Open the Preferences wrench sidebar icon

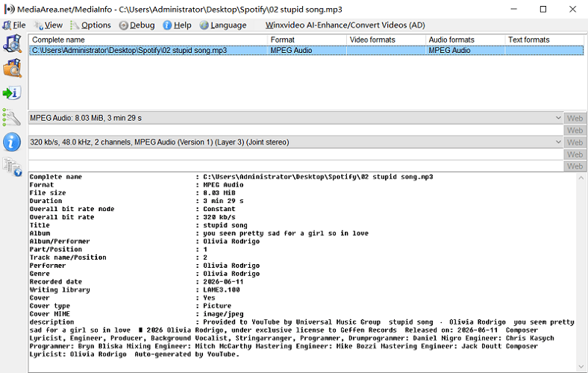coord(12,118)
